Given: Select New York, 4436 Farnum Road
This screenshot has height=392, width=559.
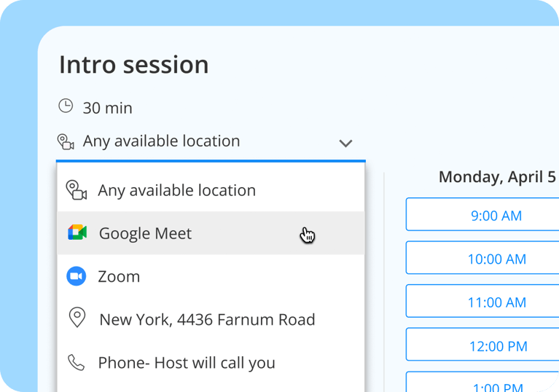Looking at the screenshot, I should 207,319.
